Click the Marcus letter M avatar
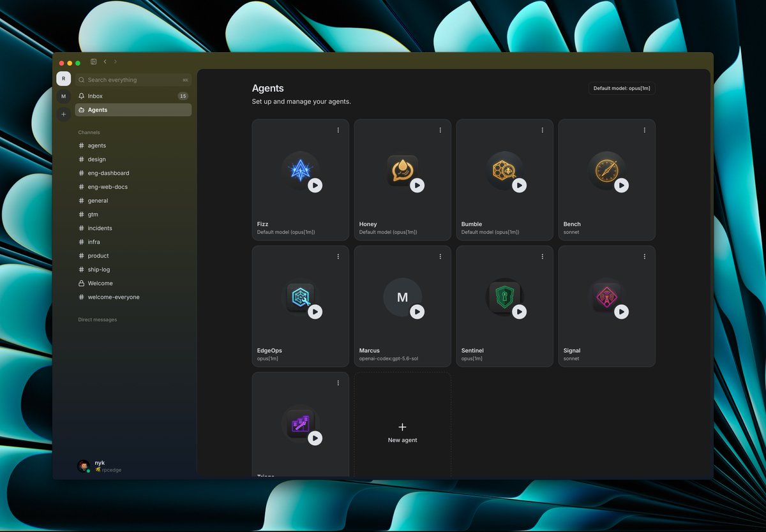The height and width of the screenshot is (532, 766). click(x=402, y=297)
